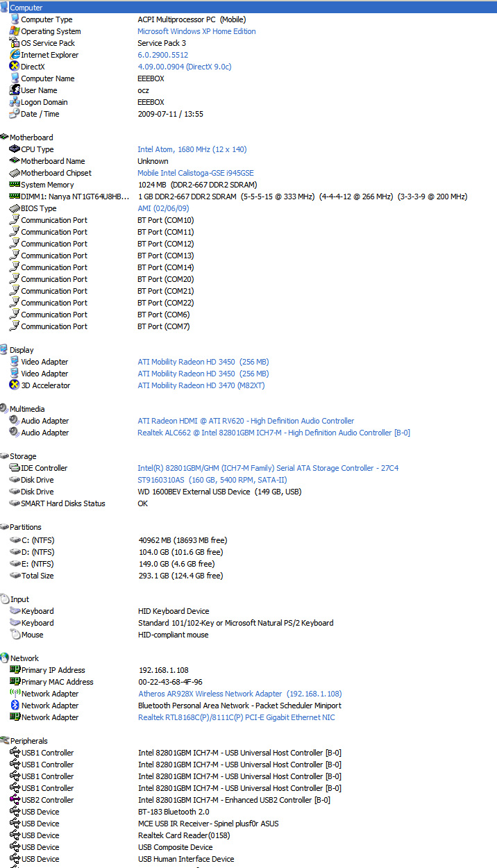Open the Mobile Intel Calistoga-GSE i945GSE link
The height and width of the screenshot is (868, 497).
[196, 173]
